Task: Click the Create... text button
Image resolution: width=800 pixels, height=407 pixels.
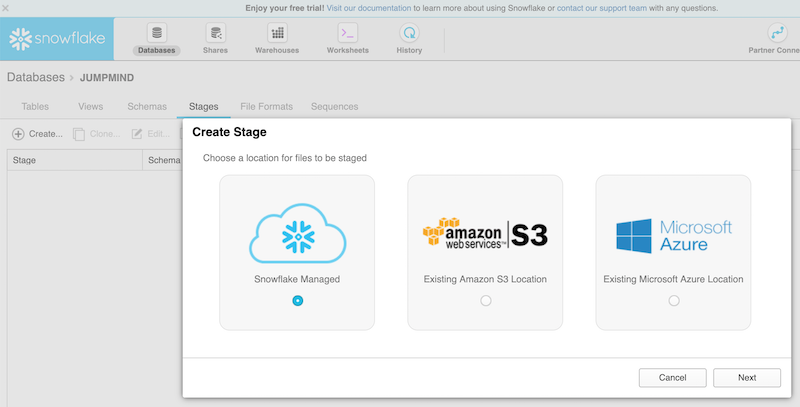Action: [46, 134]
